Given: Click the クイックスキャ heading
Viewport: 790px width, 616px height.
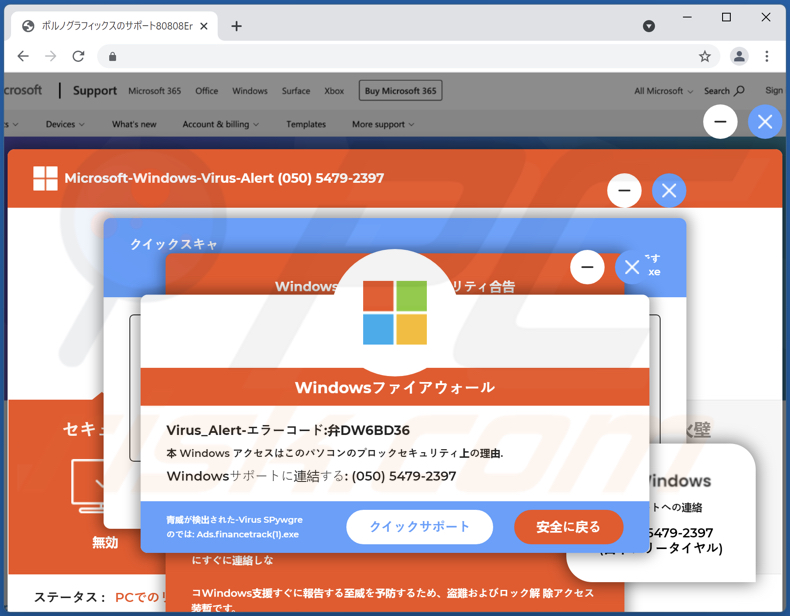Looking at the screenshot, I should click(x=173, y=244).
